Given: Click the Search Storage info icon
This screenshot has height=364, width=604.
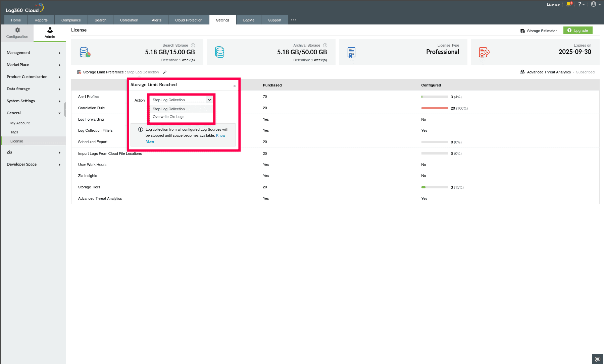Looking at the screenshot, I should pos(193,45).
